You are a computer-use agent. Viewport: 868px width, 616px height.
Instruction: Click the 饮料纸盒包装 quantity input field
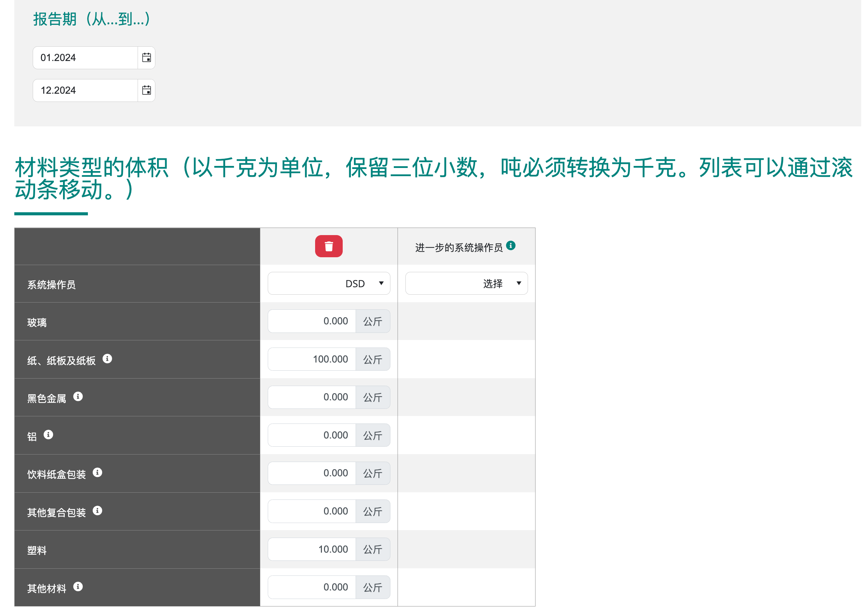tap(312, 473)
